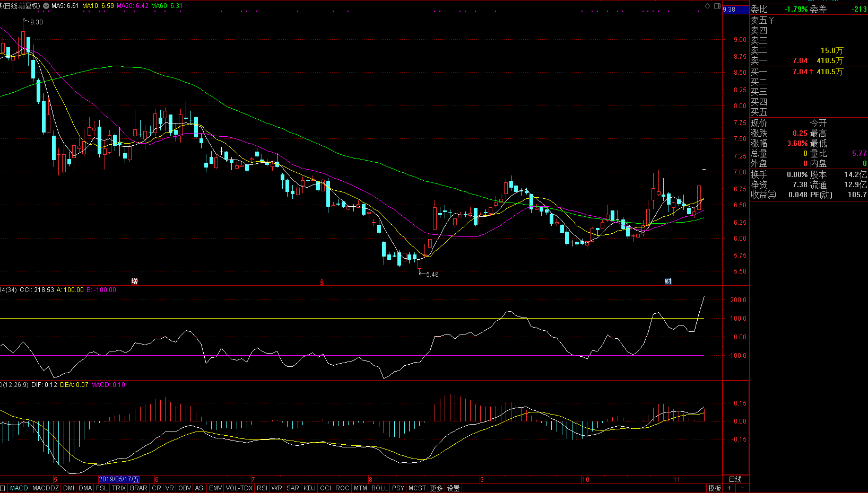The height and width of the screenshot is (493, 868).
Task: Switch to the OBV indicator tab
Action: (x=185, y=488)
